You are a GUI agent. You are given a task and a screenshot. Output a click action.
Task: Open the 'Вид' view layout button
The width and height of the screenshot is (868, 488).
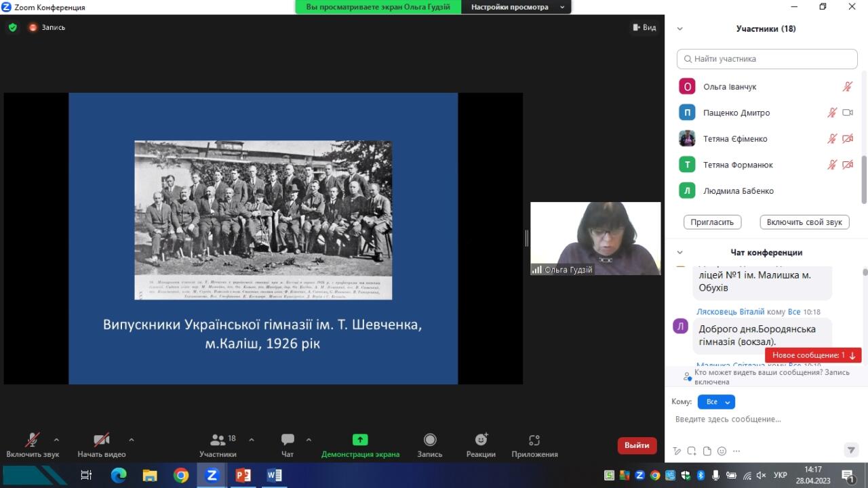pos(644,27)
